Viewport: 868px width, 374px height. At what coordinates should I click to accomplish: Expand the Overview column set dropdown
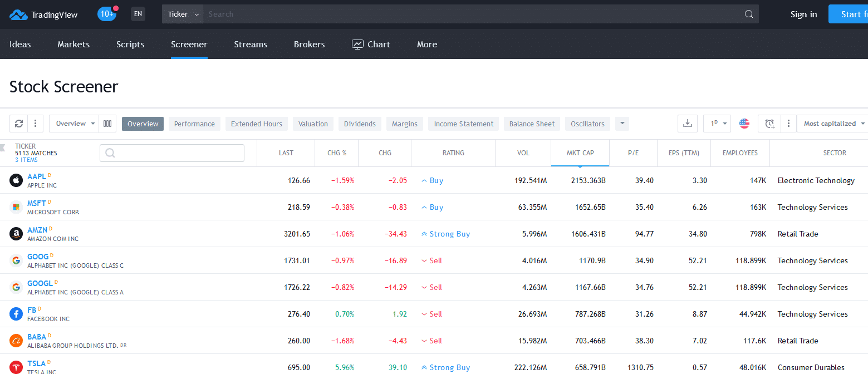[x=75, y=124]
